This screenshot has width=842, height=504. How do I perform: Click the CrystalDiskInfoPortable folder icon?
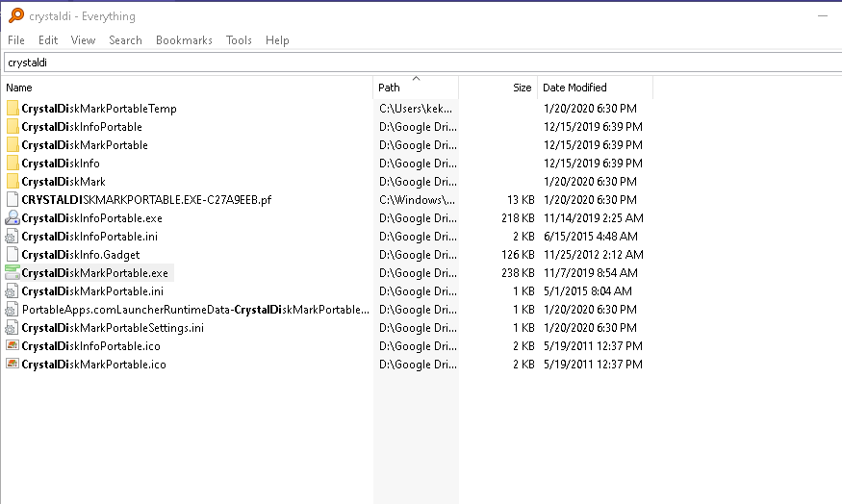point(13,127)
